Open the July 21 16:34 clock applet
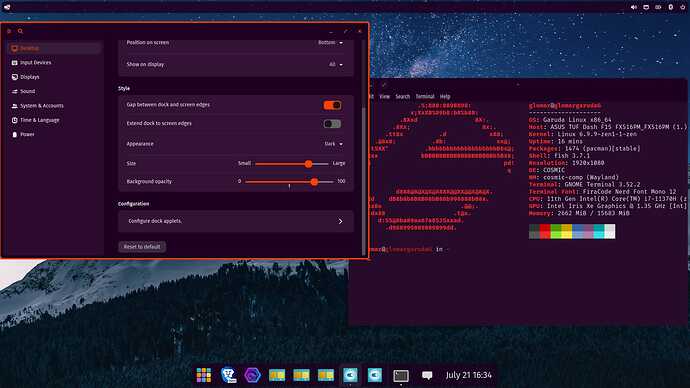690x388 pixels. [468, 375]
